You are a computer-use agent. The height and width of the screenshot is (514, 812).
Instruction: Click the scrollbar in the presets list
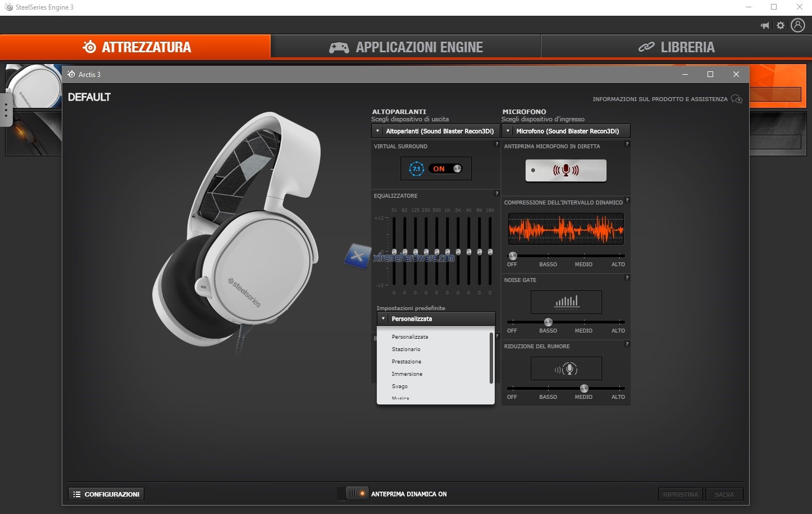tap(491, 358)
